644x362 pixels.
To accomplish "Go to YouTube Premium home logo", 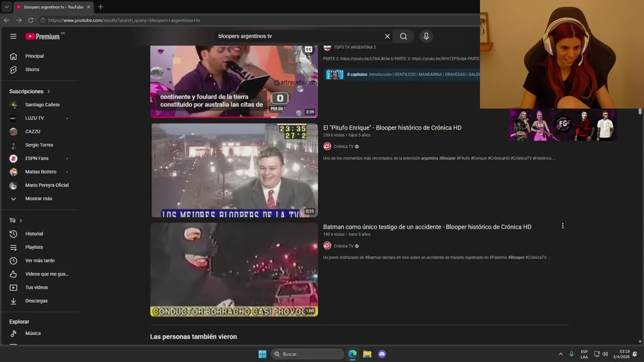I will pyautogui.click(x=42, y=36).
